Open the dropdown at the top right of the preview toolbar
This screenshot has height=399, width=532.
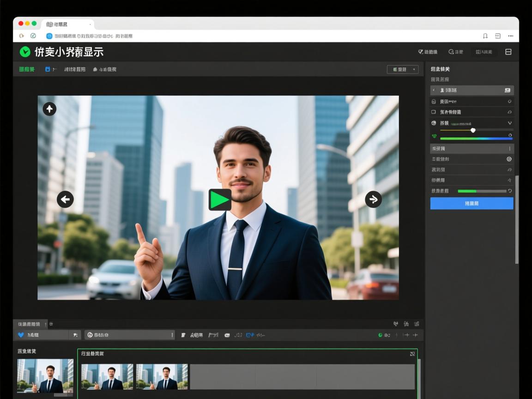[402, 69]
